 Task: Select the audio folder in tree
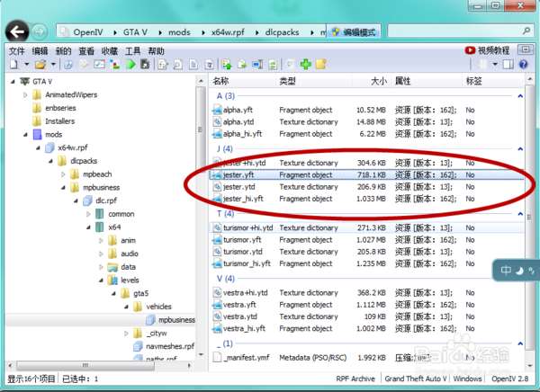click(123, 254)
